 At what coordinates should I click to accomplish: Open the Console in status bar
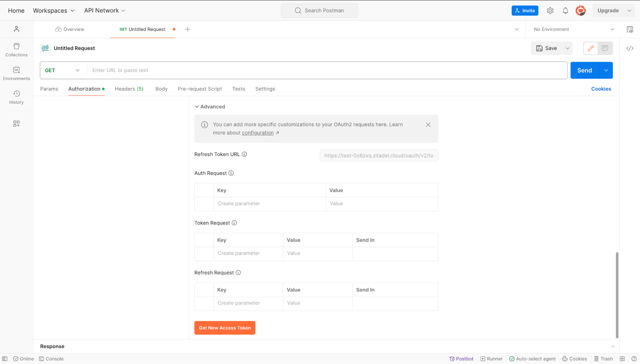[51, 359]
